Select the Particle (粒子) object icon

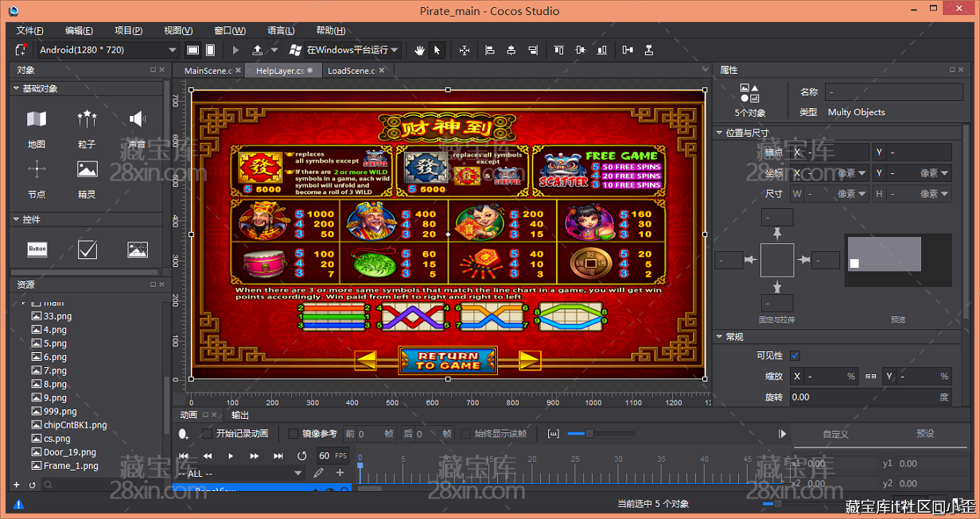87,119
